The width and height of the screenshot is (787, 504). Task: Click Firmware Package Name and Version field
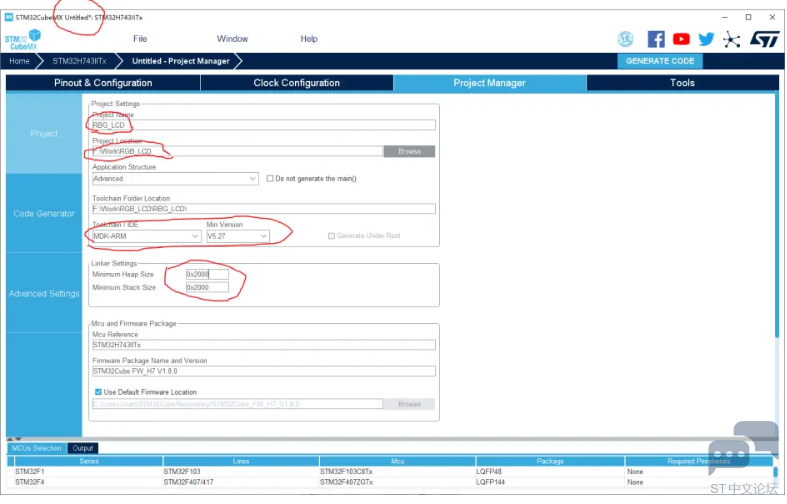click(264, 371)
